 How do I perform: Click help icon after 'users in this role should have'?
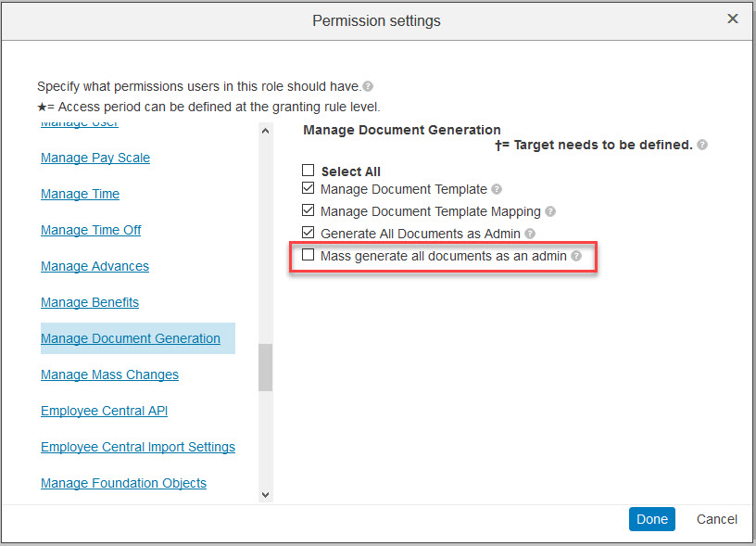point(368,86)
